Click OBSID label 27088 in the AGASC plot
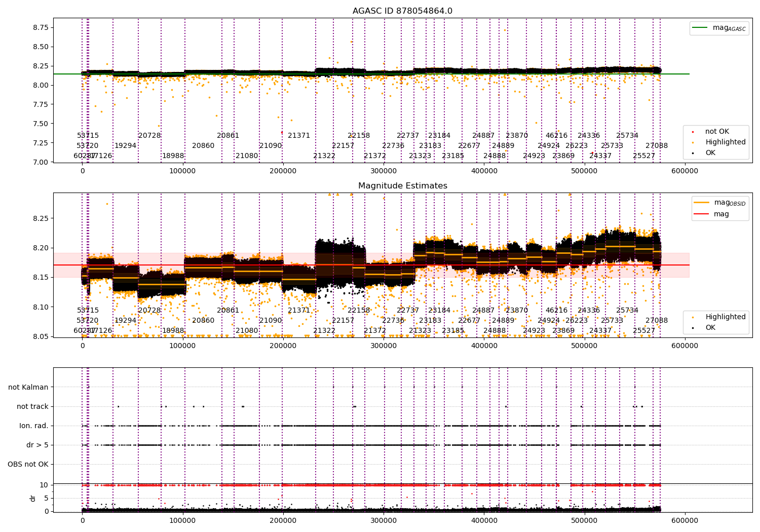Viewport: 760px width, 532px height. 657,146
